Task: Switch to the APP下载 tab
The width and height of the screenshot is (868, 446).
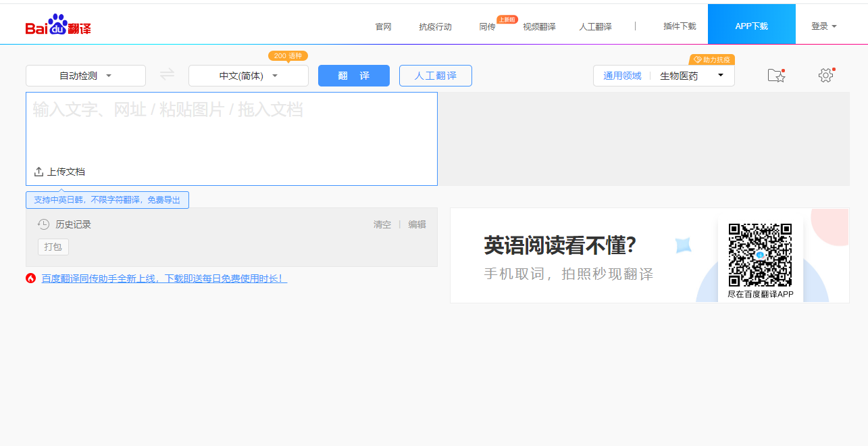Action: (x=751, y=24)
